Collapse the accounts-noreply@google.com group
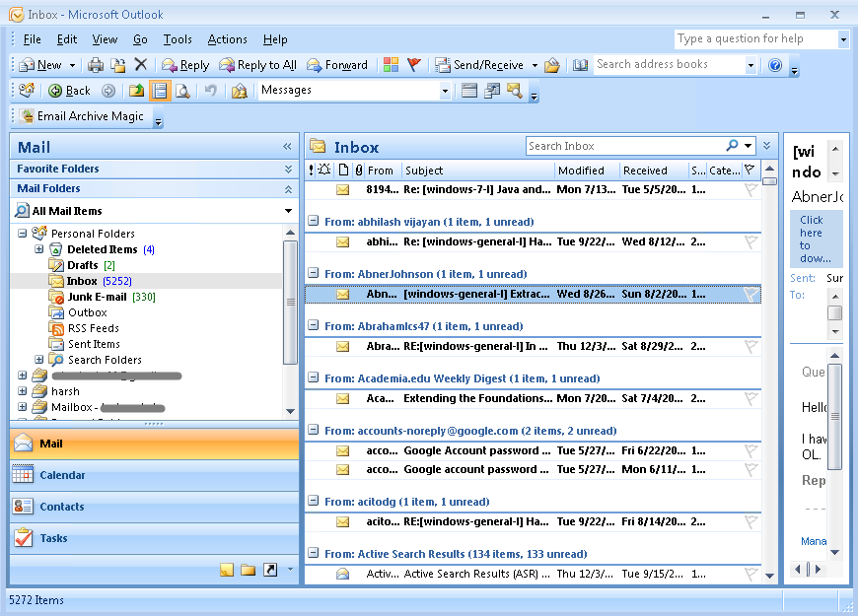 click(313, 430)
